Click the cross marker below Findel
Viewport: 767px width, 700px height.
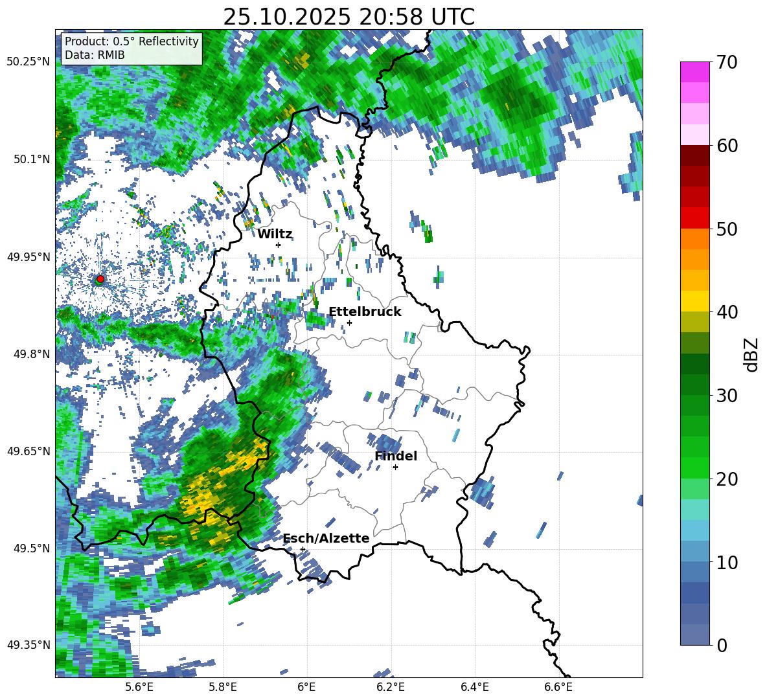[x=395, y=468]
